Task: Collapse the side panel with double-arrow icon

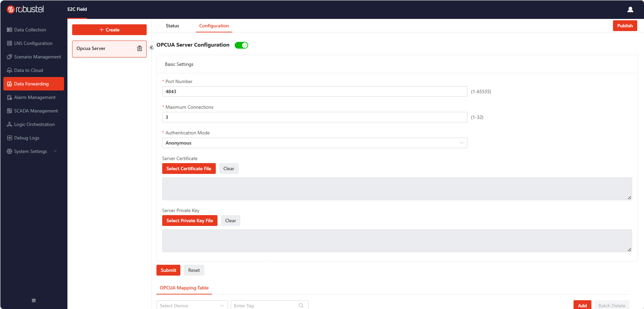Action: [x=151, y=47]
